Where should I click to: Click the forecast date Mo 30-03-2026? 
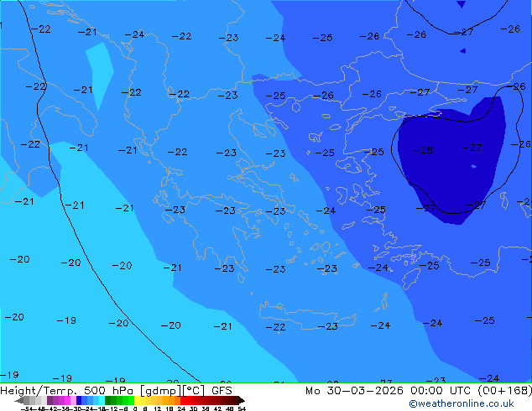click(354, 391)
